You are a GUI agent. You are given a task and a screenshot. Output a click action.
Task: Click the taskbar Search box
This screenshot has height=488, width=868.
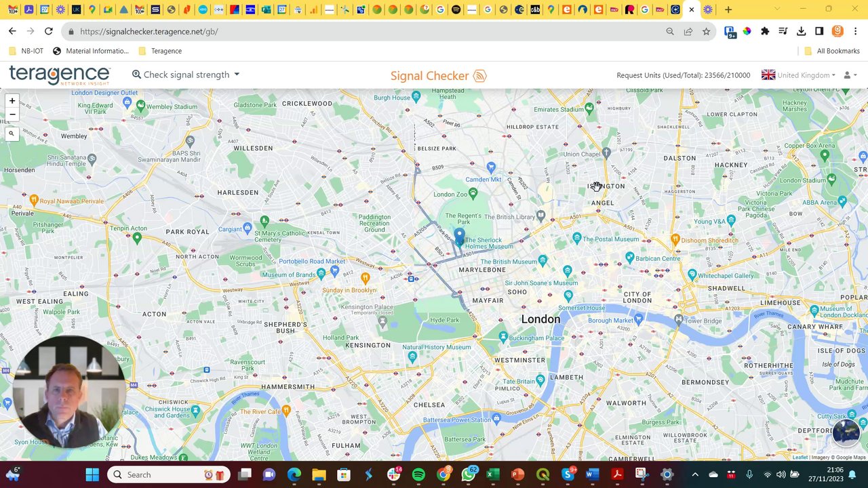(170, 474)
